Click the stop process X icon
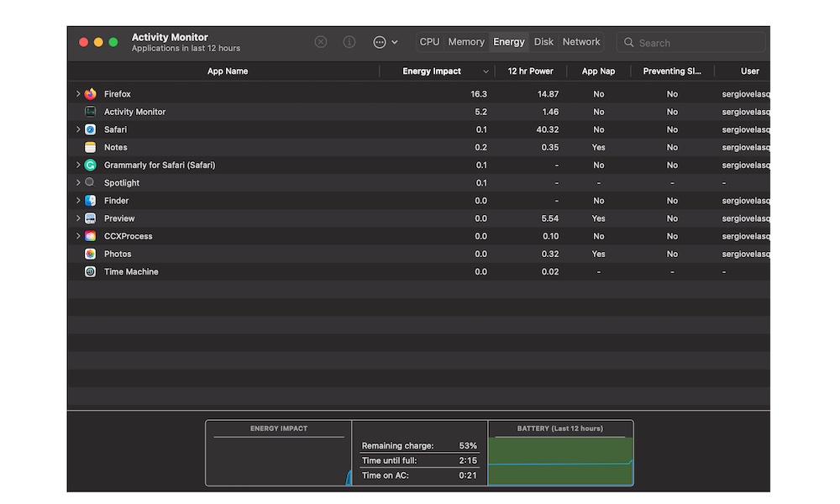The height and width of the screenshot is (504, 840). pyautogui.click(x=320, y=42)
